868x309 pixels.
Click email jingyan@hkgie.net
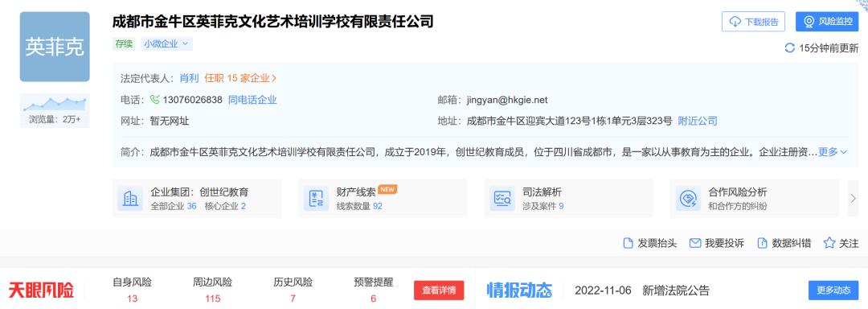507,101
